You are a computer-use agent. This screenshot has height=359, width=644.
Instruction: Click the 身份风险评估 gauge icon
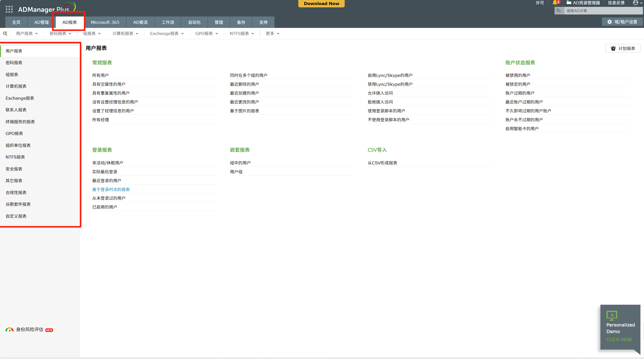(x=9, y=330)
